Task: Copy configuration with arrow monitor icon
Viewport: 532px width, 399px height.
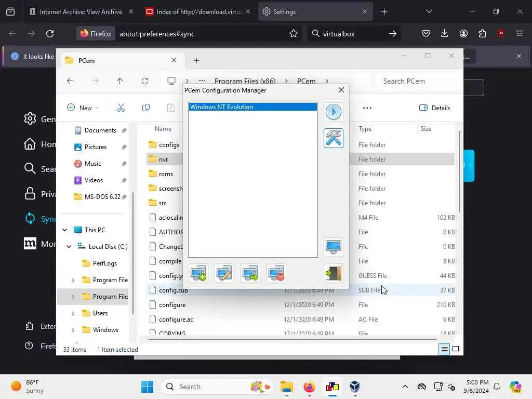Action: [x=250, y=273]
